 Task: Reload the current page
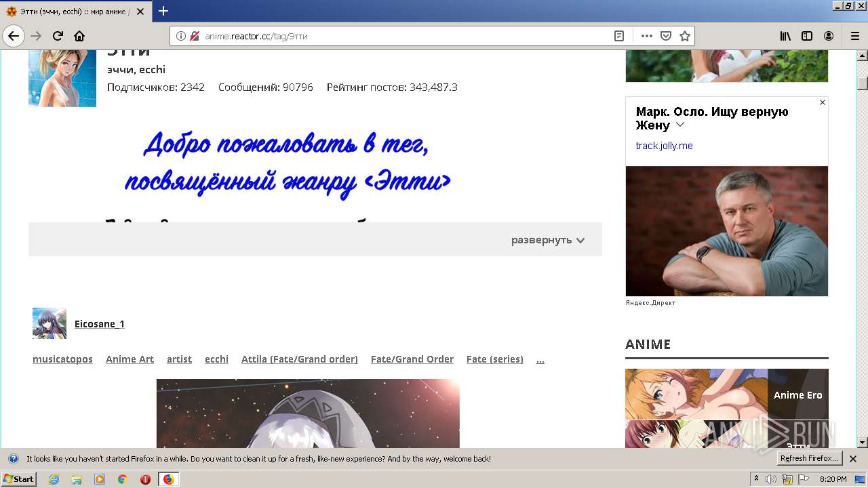pos(58,36)
